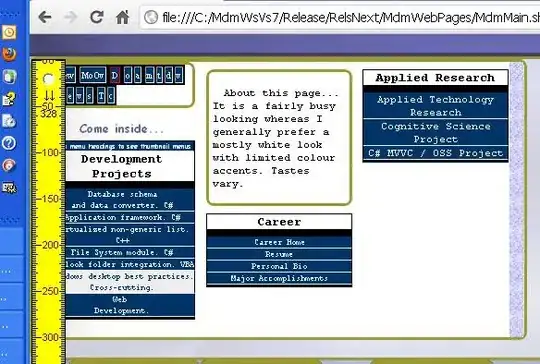540x364 pixels.
Task: Open the Resume link
Action: (x=279, y=254)
